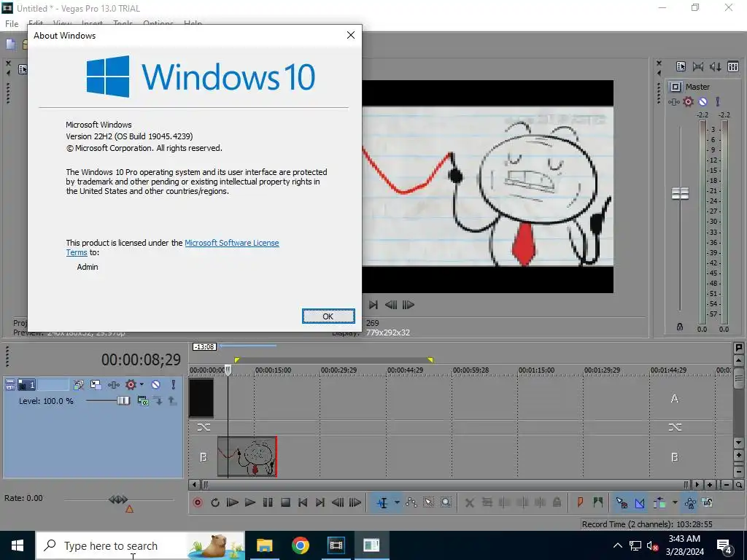Screen dimensions: 747x560
Task: Open Google Chrome from the taskbar
Action: coord(300,545)
